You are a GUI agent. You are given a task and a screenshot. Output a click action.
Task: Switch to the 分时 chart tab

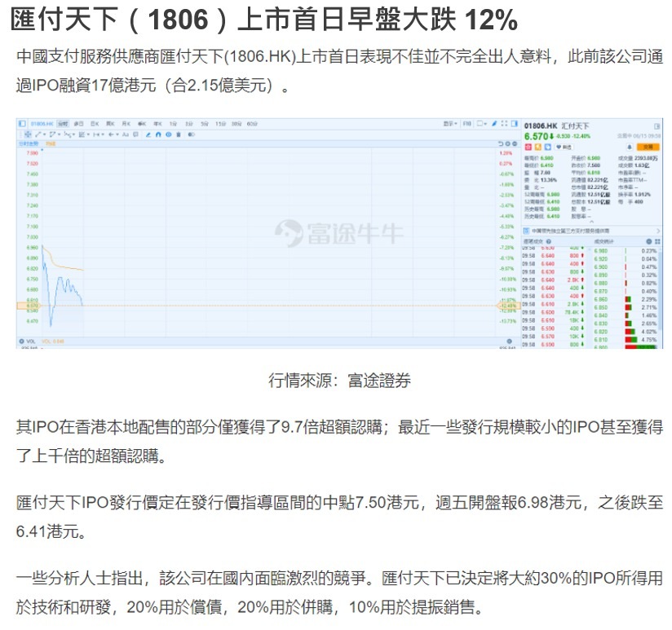point(63,124)
